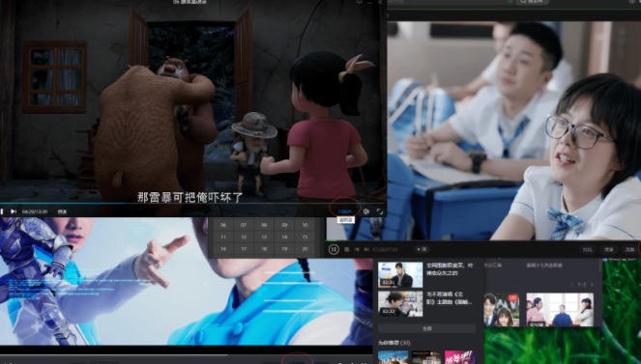Open the second clip thumbnail with duration 02:32

400,304
